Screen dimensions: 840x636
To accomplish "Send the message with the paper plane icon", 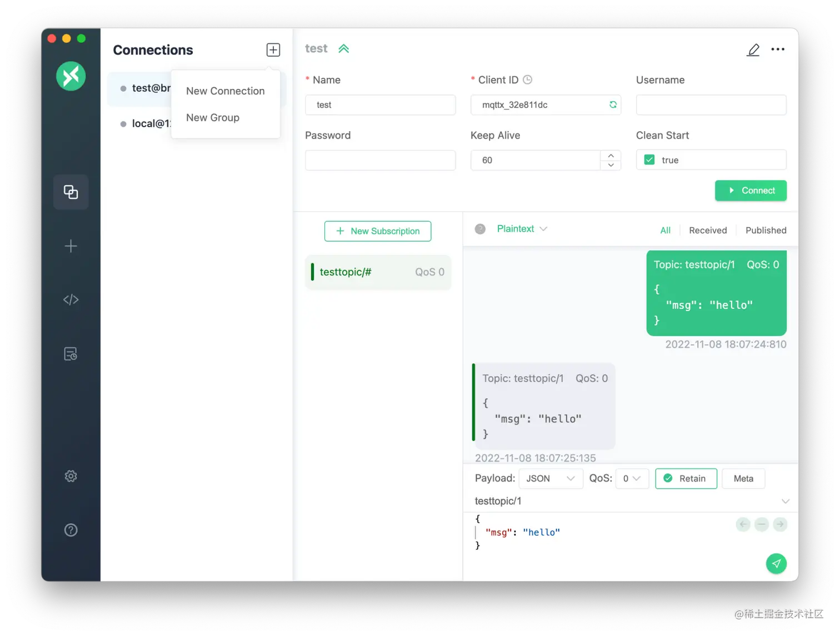I will (x=776, y=563).
